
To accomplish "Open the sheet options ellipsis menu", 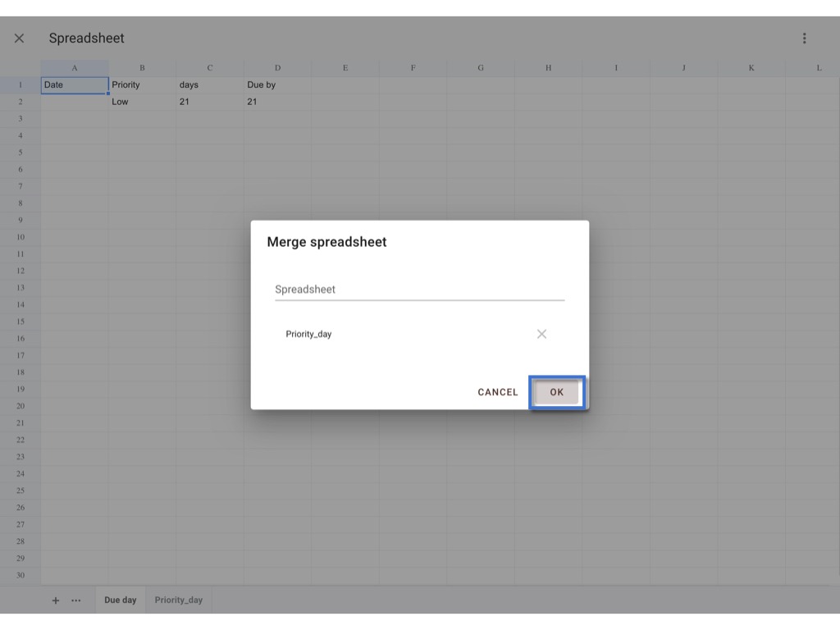I will (76, 600).
